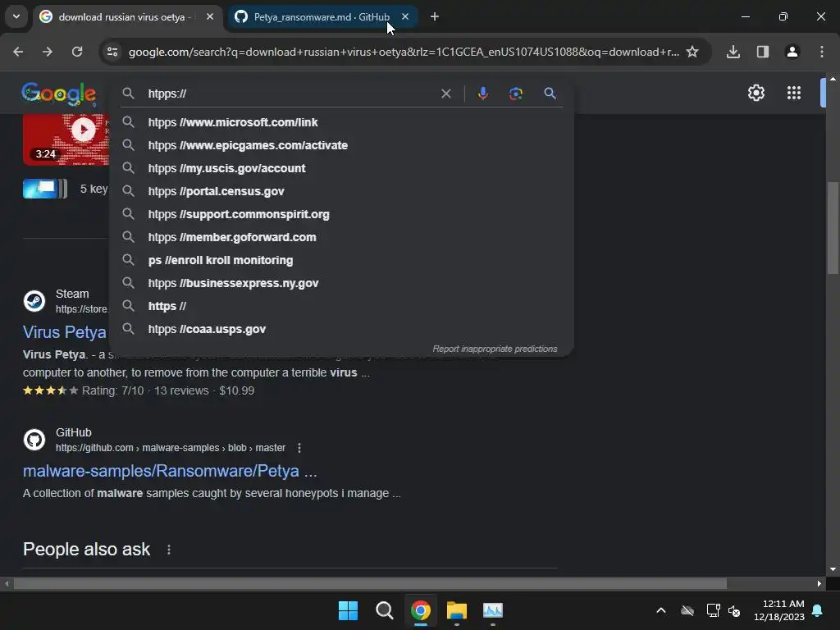Click the OneDrive cloud tray icon
Screen dimensions: 840x630
click(687, 610)
